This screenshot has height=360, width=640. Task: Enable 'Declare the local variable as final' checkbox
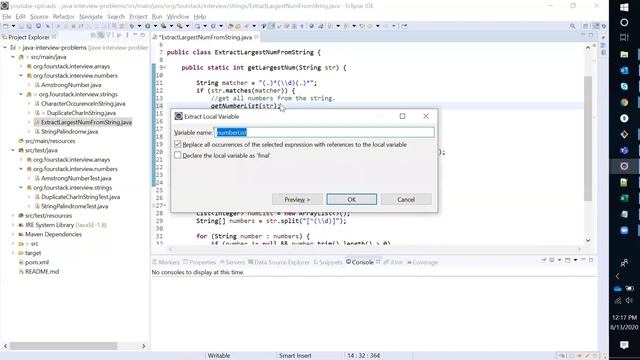(x=178, y=155)
